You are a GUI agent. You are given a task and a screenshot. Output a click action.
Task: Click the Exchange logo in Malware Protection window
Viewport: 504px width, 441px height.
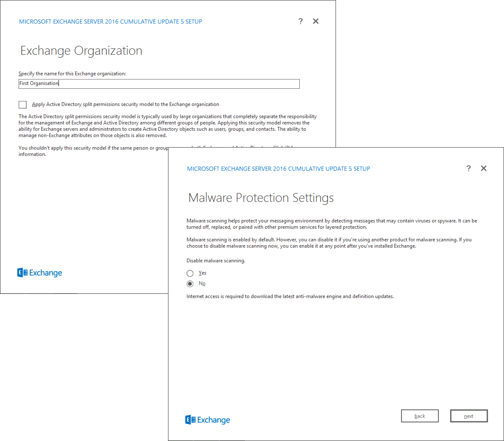tap(207, 420)
